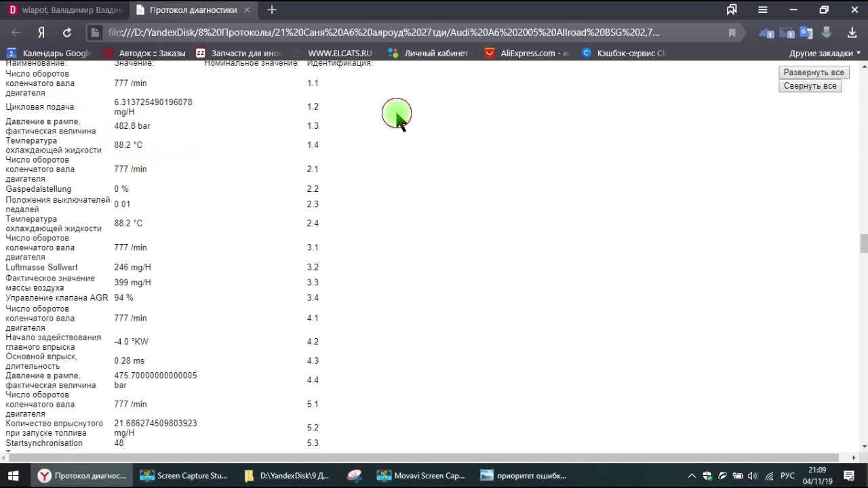Reload the page with the refresh icon
Viewport: 868px width, 488px height.
click(x=66, y=33)
